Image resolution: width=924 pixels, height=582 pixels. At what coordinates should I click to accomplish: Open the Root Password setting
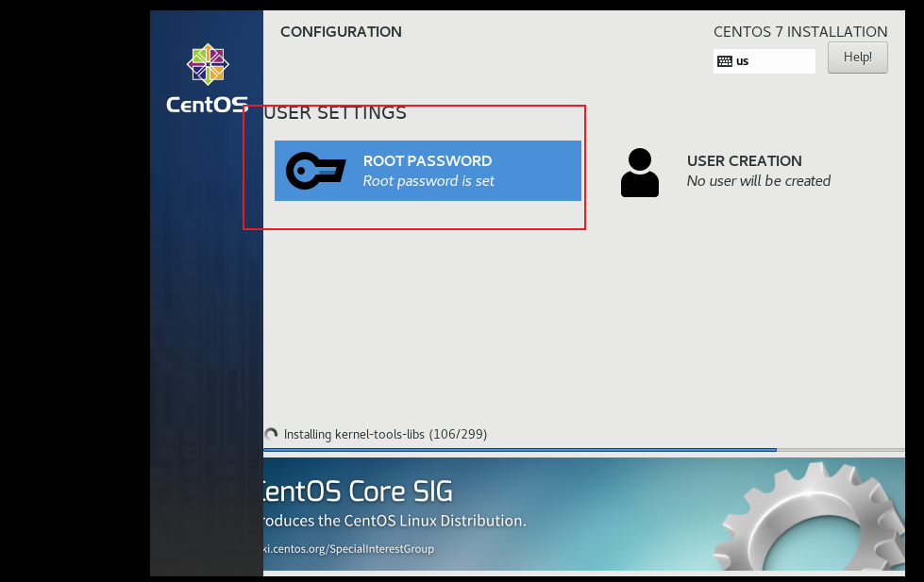point(428,171)
